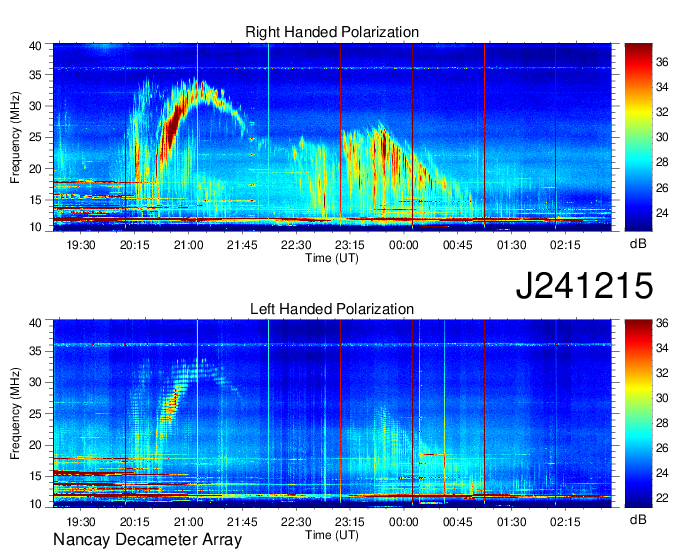Click the Frequency (MHz) label of the left-handed plot

tap(15, 414)
